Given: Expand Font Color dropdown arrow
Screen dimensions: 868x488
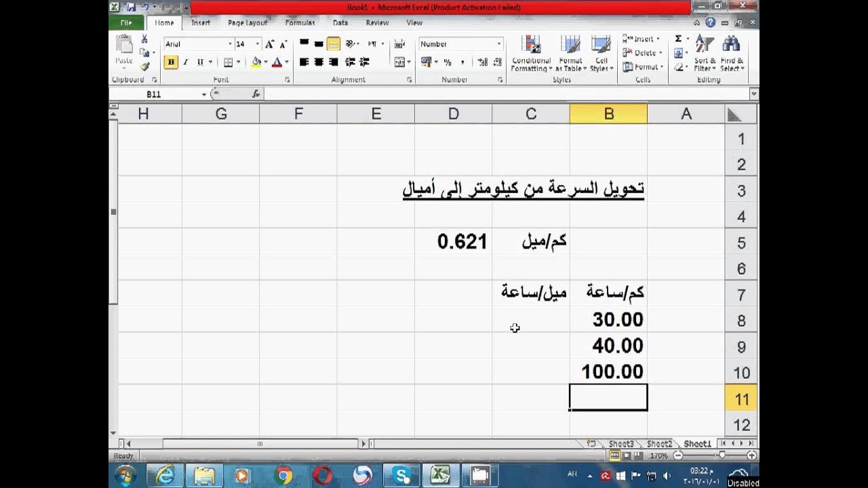Looking at the screenshot, I should [x=287, y=62].
